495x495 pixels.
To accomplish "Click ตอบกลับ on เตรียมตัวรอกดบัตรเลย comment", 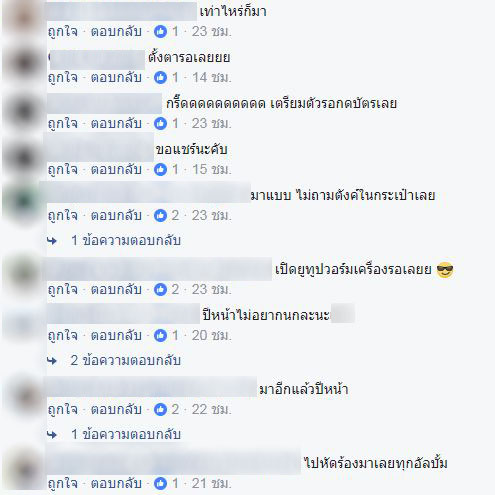I will point(116,124).
